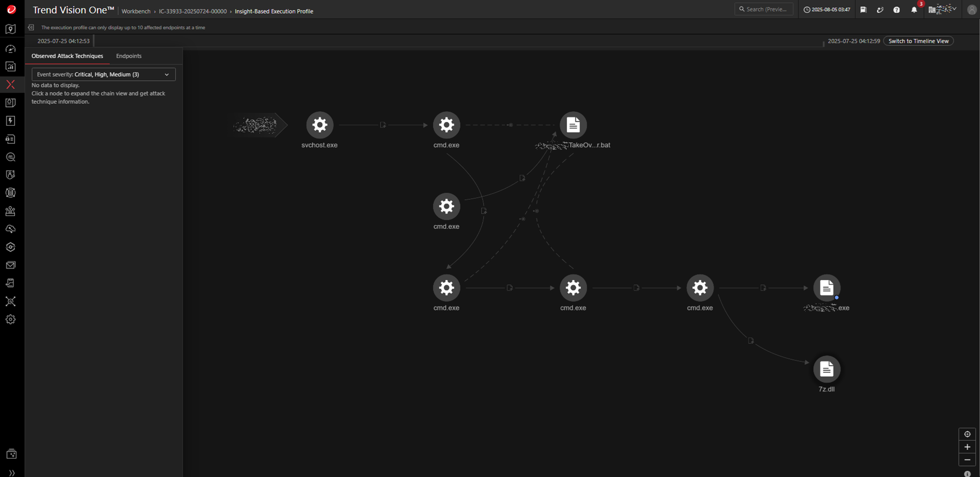
Task: Select the red X icon in sidebar
Action: pyautogui.click(x=11, y=85)
